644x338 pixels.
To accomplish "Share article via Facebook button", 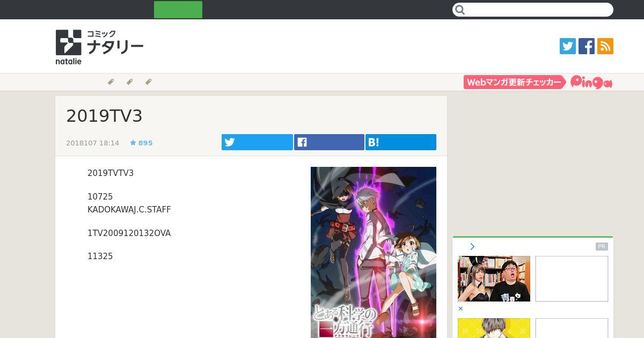I will [329, 142].
